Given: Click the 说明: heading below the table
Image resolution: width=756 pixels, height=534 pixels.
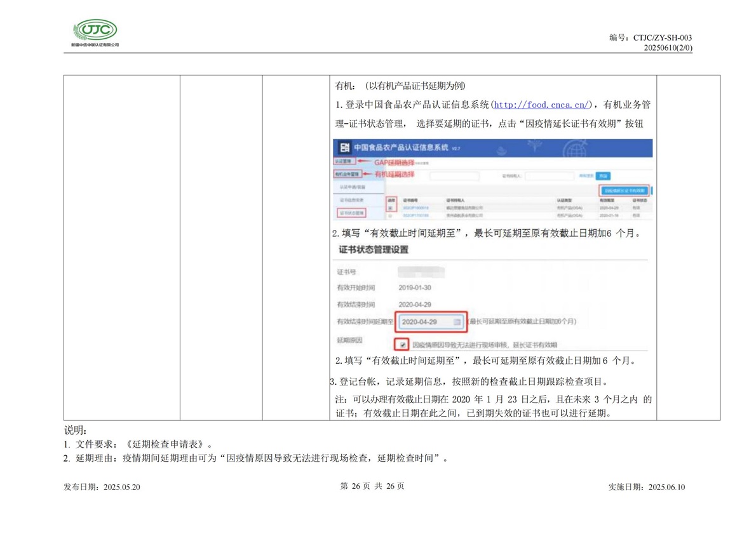Looking at the screenshot, I should click(x=75, y=430).
